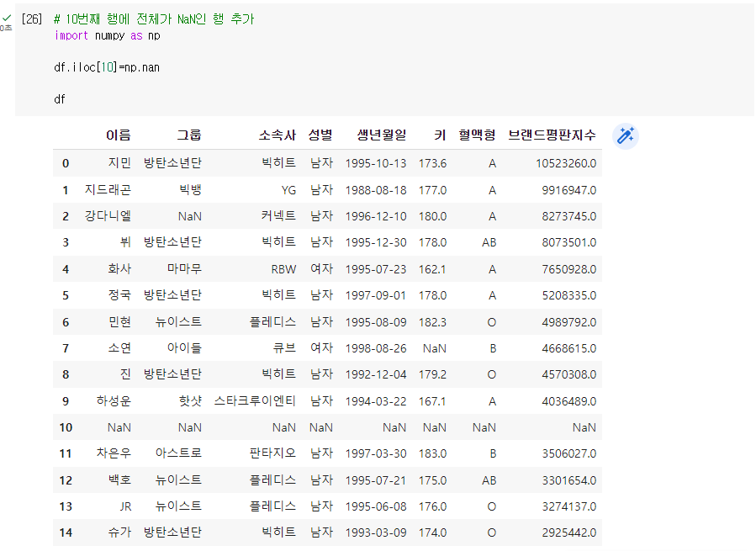Click the code line 'import numpy as np'
The height and width of the screenshot is (551, 756).
point(107,35)
